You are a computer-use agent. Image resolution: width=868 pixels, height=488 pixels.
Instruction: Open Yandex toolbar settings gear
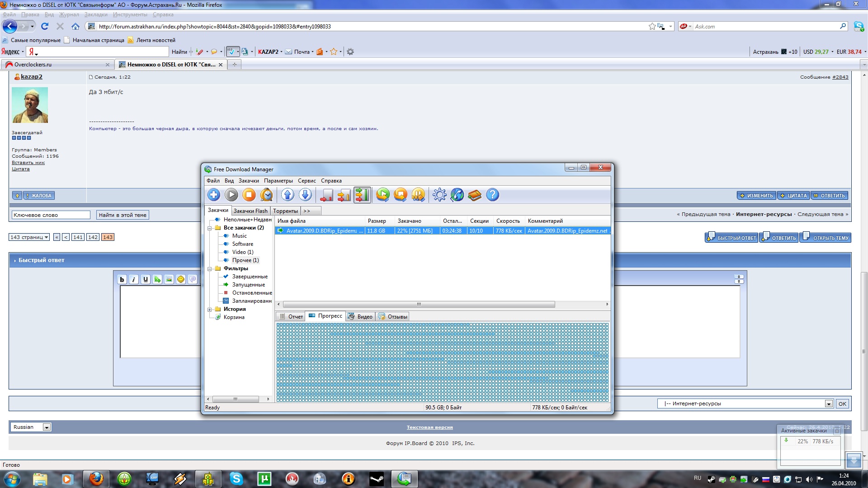tap(350, 52)
